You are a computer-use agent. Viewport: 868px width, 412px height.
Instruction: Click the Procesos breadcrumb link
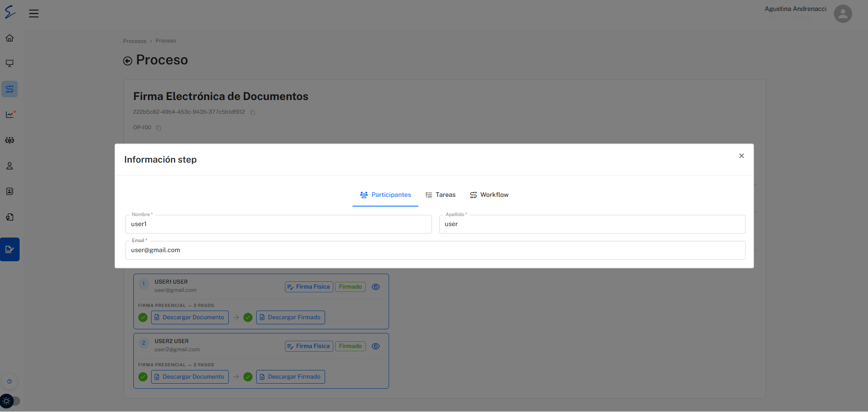click(x=135, y=41)
